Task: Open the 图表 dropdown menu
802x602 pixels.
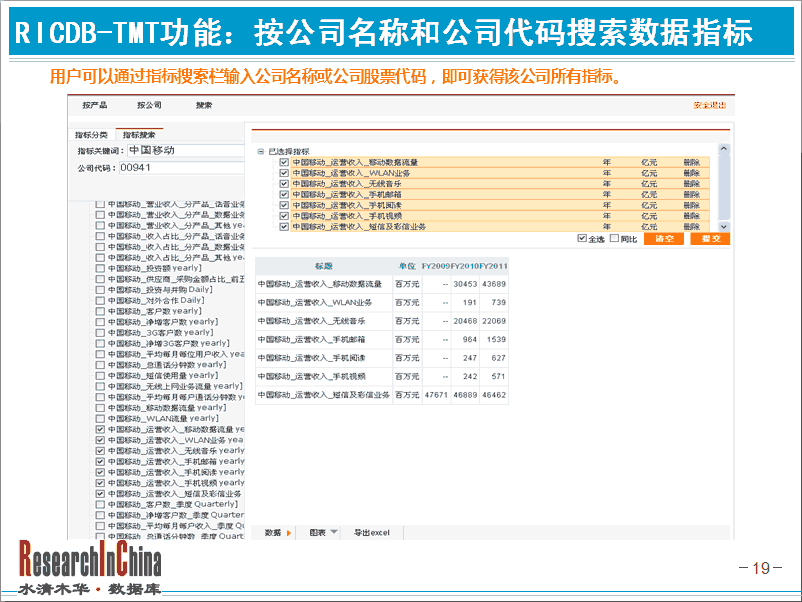Action: tap(323, 532)
